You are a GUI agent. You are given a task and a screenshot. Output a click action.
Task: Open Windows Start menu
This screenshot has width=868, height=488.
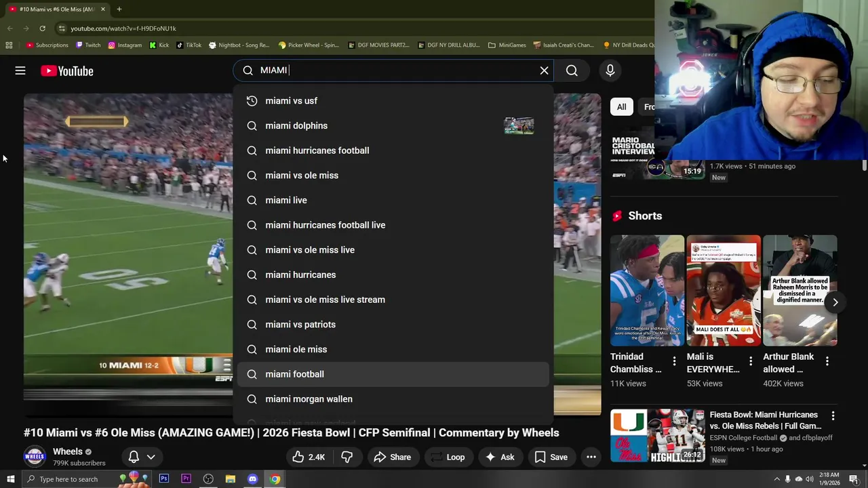click(10, 479)
